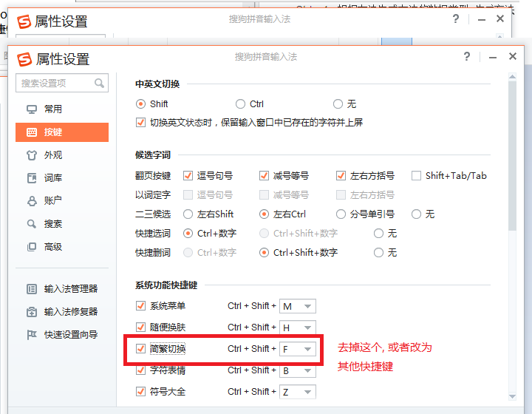Toggle 减号等号 for 翻页按键
The image size is (532, 414).
264,176
